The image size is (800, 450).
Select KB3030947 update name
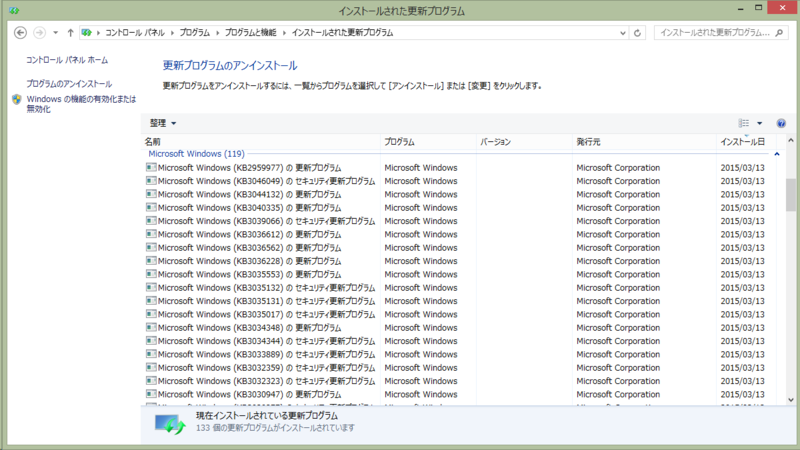(x=249, y=394)
